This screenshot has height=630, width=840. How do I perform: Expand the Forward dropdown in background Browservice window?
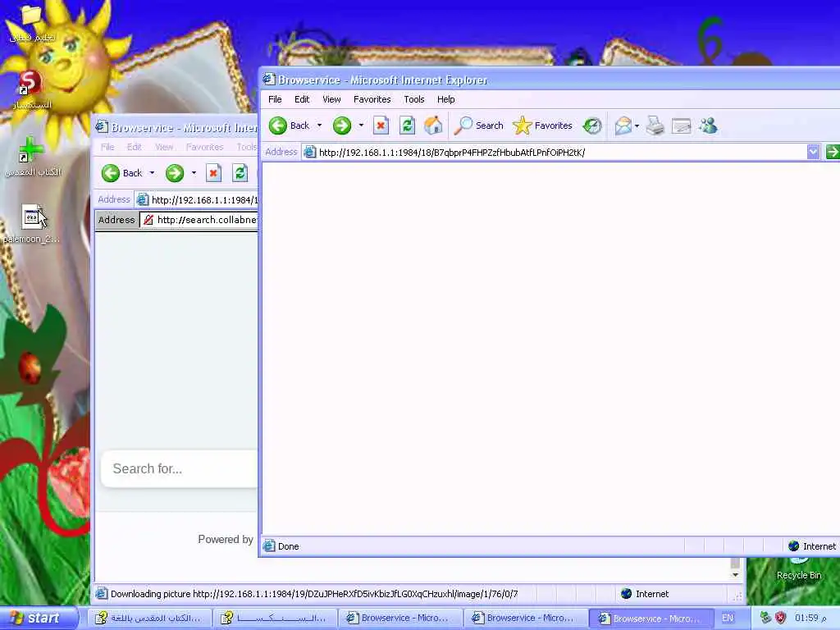tap(194, 173)
